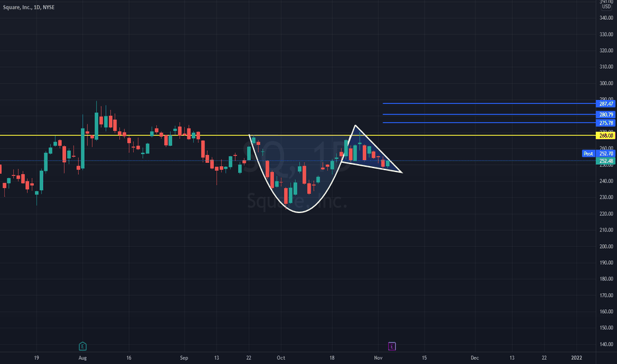Click the 2022 label on time axis
The height and width of the screenshot is (364, 617).
[x=577, y=357]
